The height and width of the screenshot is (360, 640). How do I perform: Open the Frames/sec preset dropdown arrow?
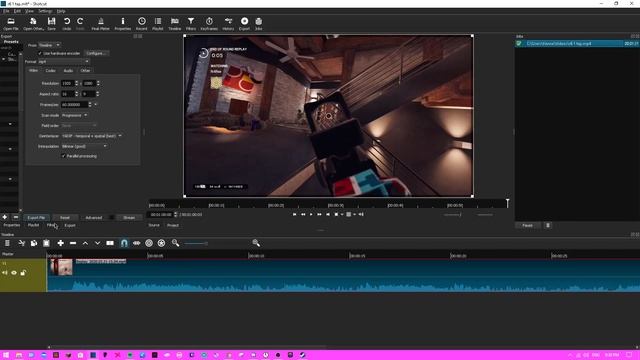point(96,105)
